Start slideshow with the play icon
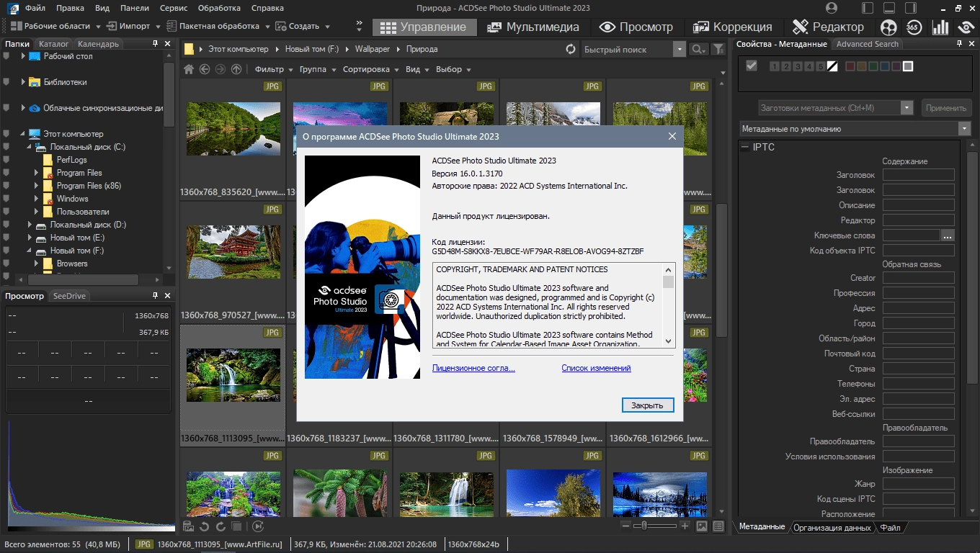This screenshot has height=553, width=980. (258, 526)
